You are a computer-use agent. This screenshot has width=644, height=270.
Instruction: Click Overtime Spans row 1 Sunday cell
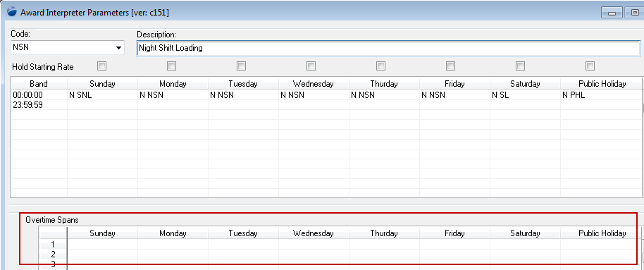102,245
